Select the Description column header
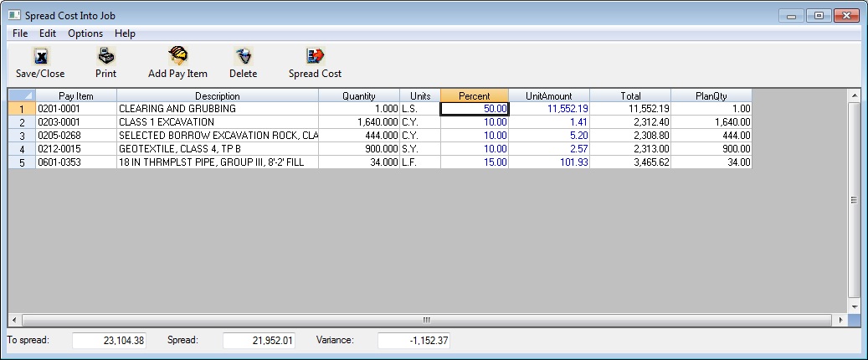868x360 pixels. coord(218,95)
